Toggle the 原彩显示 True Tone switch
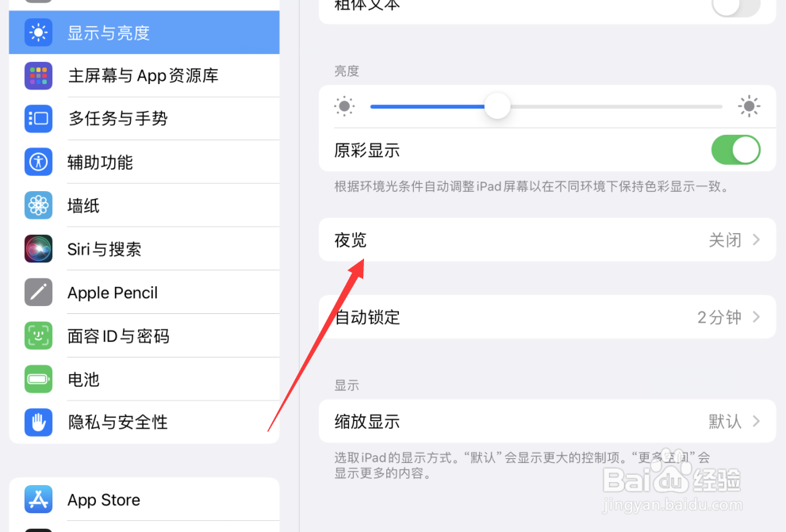Screen dimensions: 786x532 coord(735,150)
